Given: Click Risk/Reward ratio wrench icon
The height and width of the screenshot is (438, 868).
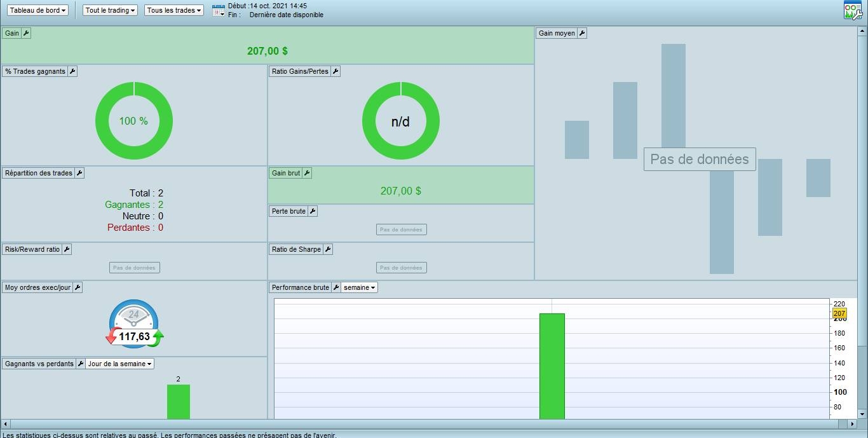Looking at the screenshot, I should 67,249.
